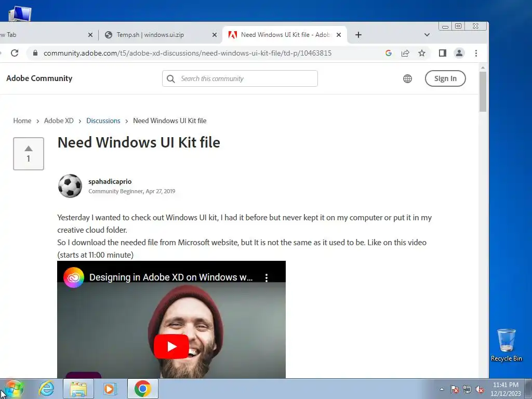Open Chrome three-dot menu
532x399 pixels.
coord(476,53)
